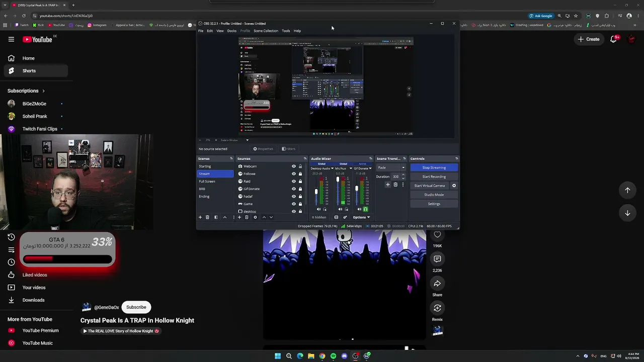Share the YouTube Short
This screenshot has height=362, width=644.
coord(437,284)
